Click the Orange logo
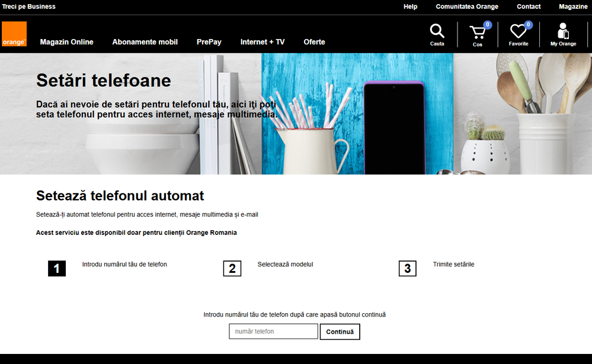Viewport: 592px width, 364px height. coord(14,34)
